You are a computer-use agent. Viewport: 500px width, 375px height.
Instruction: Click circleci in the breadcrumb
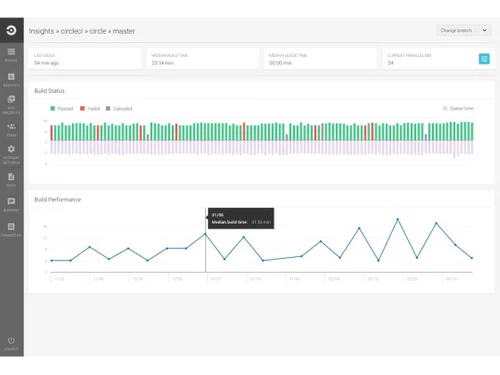click(72, 31)
